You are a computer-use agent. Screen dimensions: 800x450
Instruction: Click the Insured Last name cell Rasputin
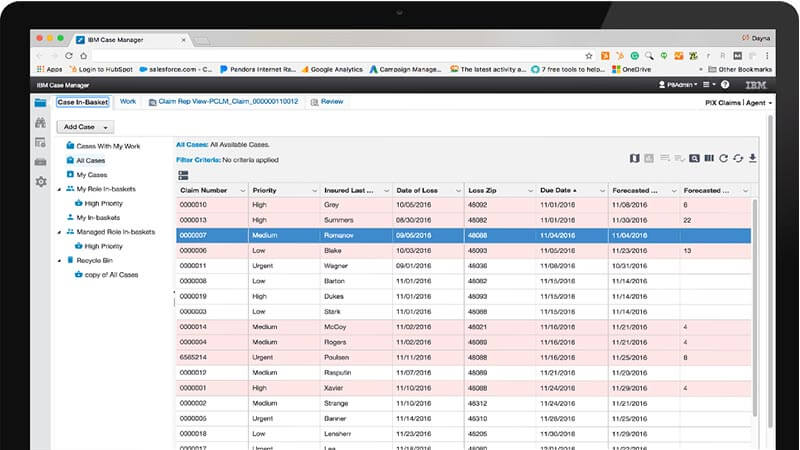(337, 373)
